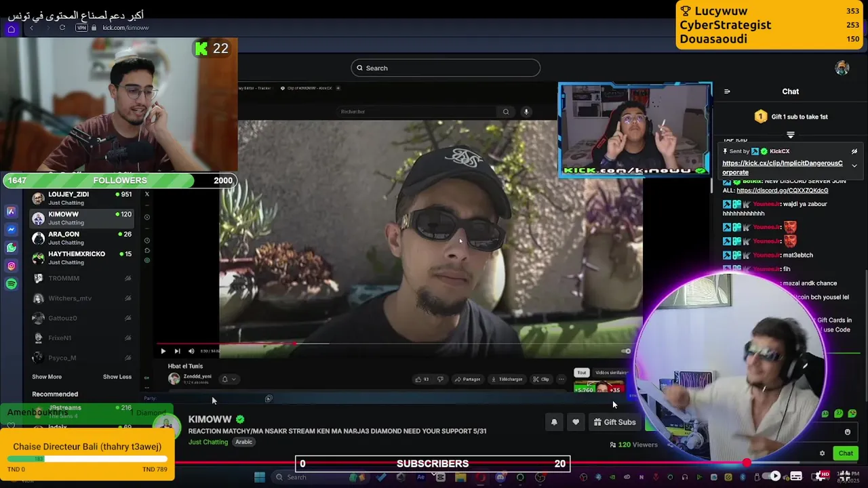868x488 pixels.
Task: Play the embedded YouTube video
Action: (x=163, y=351)
